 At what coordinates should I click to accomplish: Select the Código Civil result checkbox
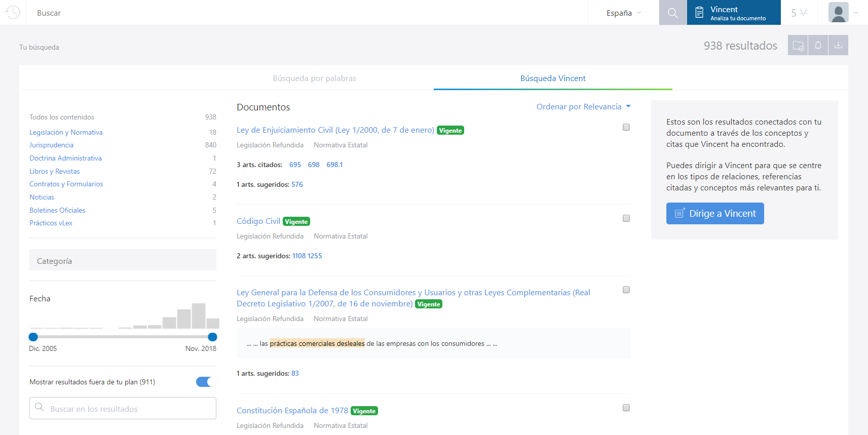[x=626, y=218]
